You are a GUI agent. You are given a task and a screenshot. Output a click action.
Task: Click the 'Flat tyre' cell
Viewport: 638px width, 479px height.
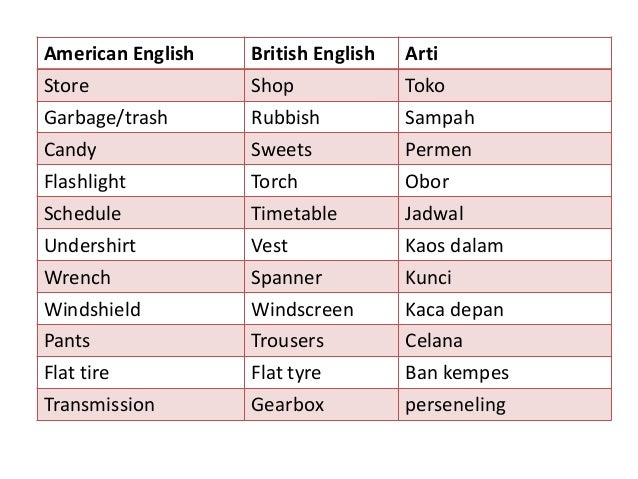(285, 373)
